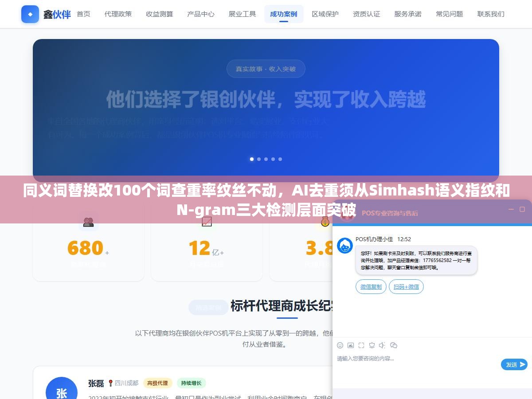Image resolution: width=532 pixels, height=399 pixels.
Task: Open the 资质认证 nav item
Action: (x=367, y=14)
